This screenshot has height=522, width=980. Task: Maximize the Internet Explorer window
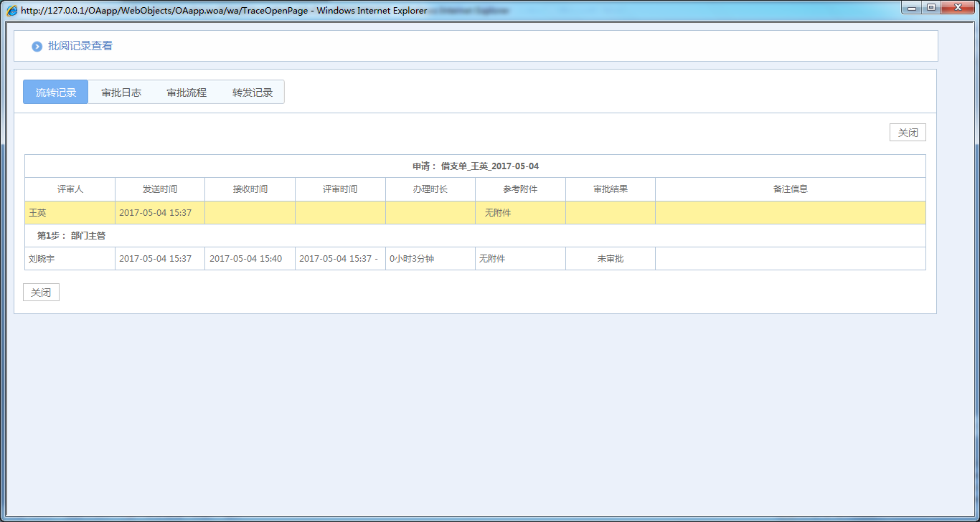931,8
